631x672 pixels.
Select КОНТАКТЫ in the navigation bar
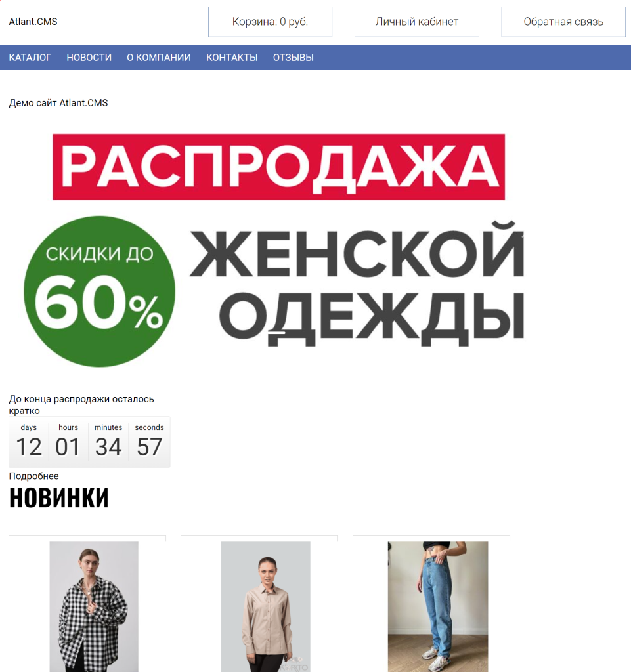tap(232, 58)
